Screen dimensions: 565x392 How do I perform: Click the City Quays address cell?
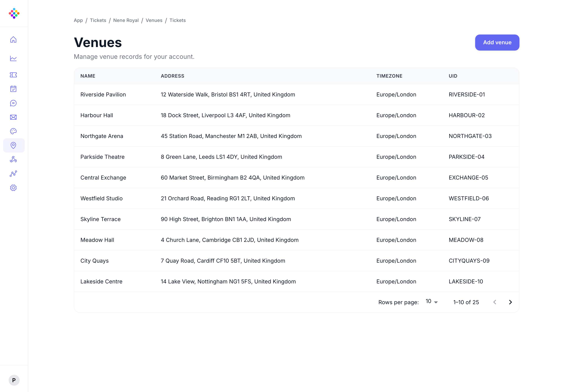pos(223,261)
